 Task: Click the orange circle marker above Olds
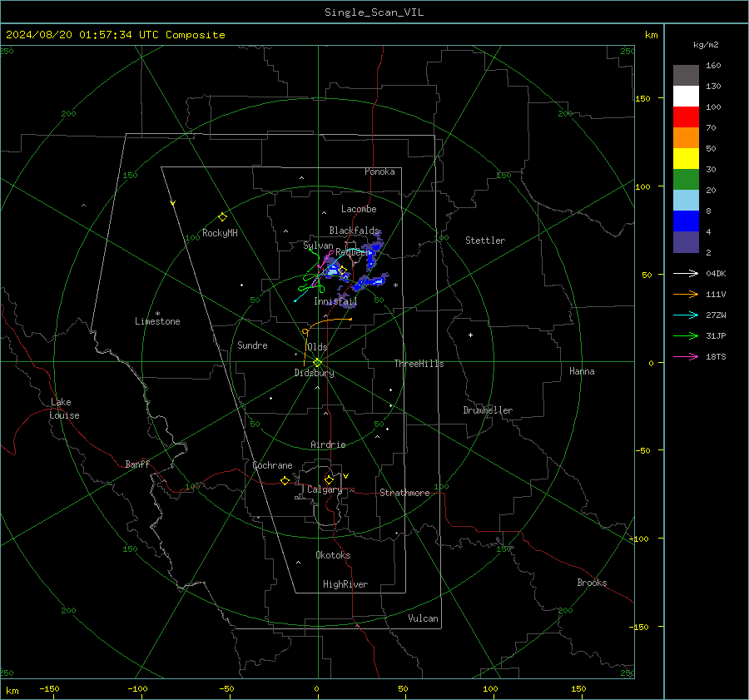click(305, 331)
